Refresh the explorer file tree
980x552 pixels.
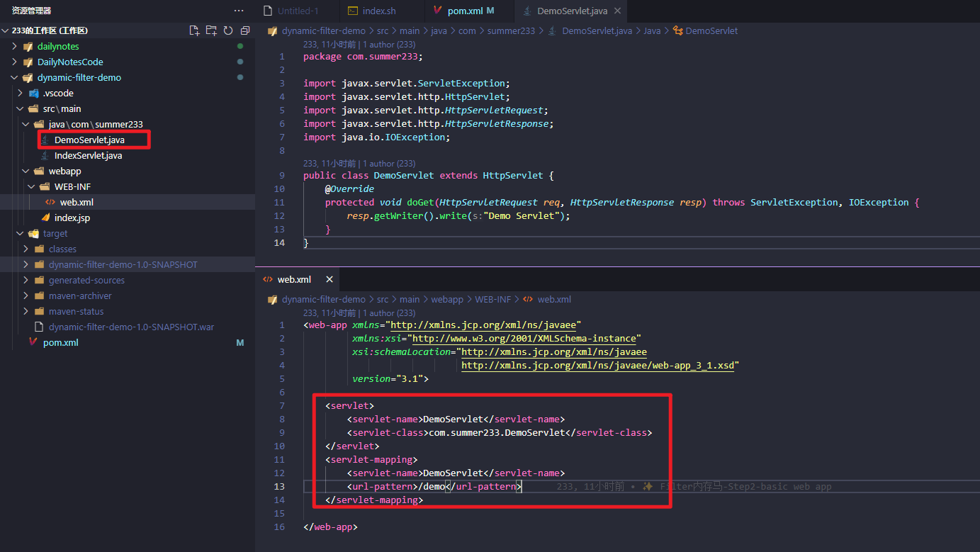(228, 30)
